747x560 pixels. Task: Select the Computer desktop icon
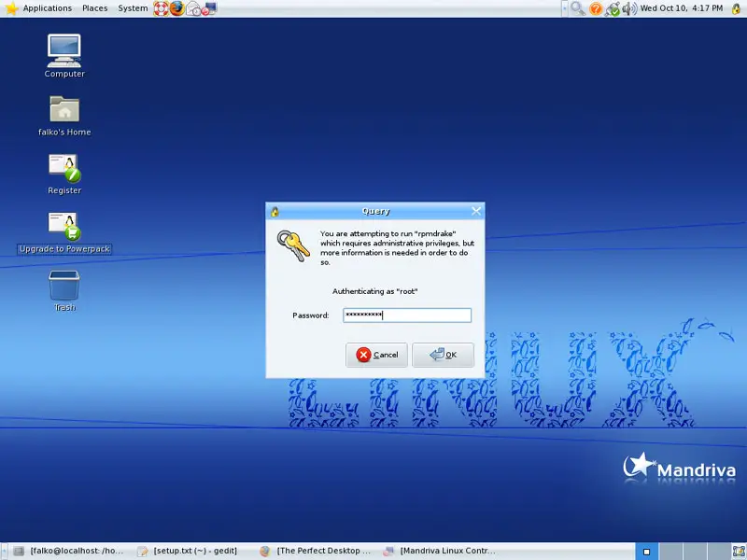tap(64, 56)
